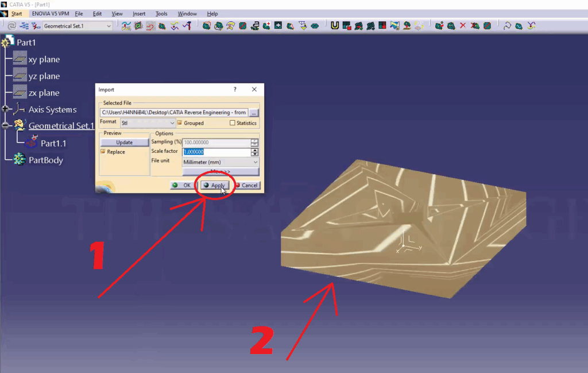The image size is (588, 373).
Task: Open the Format Stl dropdown
Action: [148, 123]
